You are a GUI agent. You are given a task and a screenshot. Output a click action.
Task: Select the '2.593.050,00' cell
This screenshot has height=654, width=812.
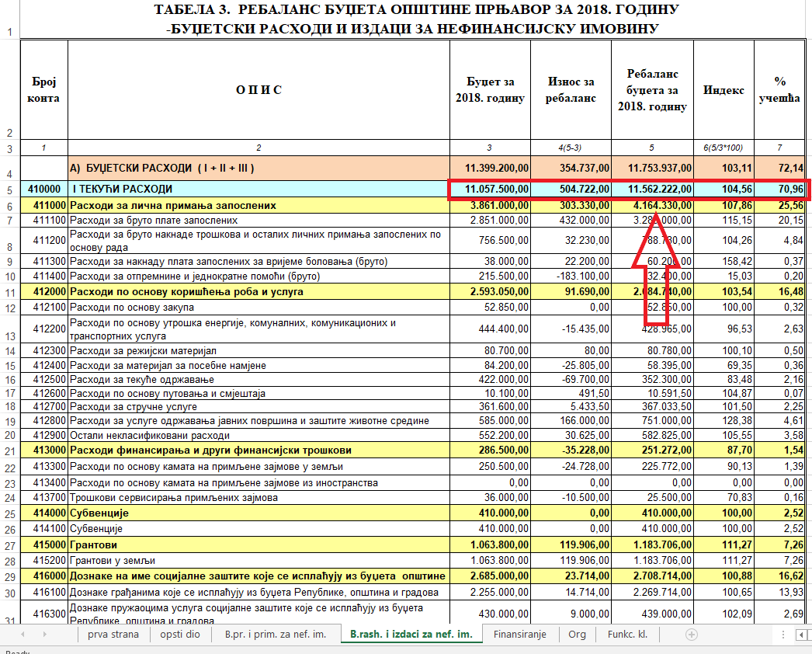[x=491, y=292]
